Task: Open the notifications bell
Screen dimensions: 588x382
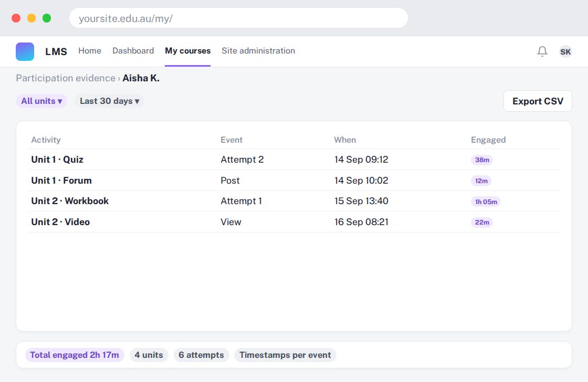Action: [x=542, y=51]
